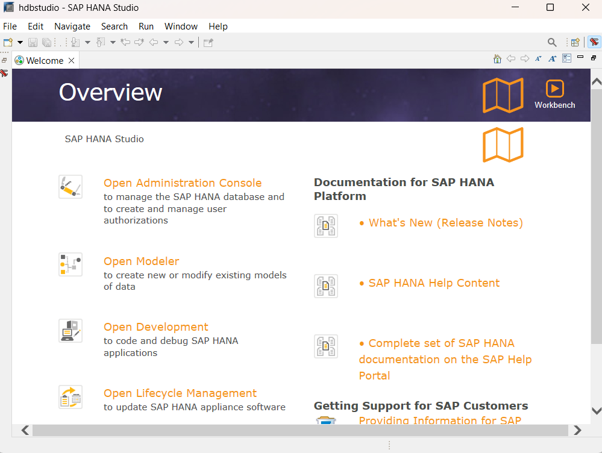
Task: Click the vertical scrollbar thumb
Action: tap(596, 217)
